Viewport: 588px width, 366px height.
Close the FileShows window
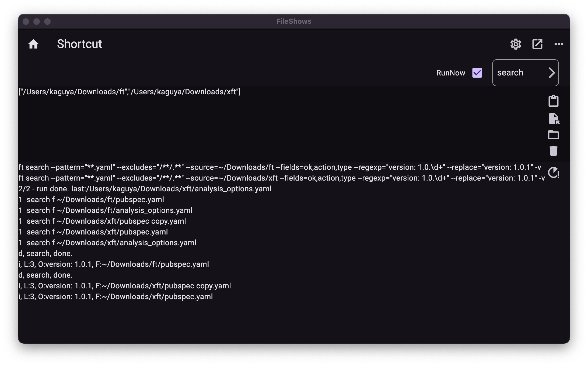pos(26,22)
